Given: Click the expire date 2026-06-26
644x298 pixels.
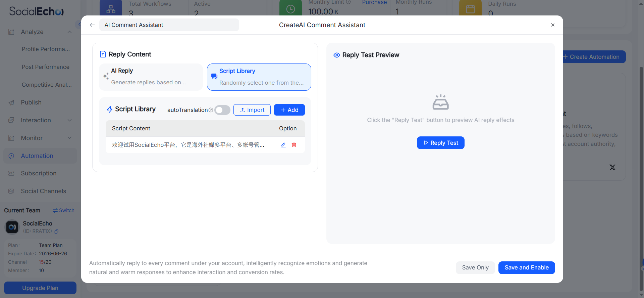Looking at the screenshot, I should [53, 254].
